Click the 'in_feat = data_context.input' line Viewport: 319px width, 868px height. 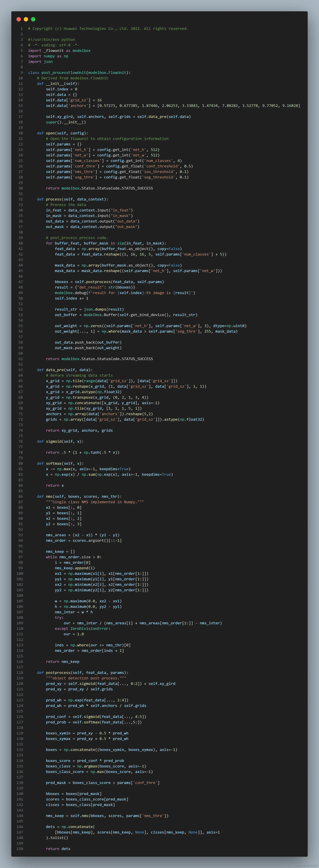[x=89, y=210]
